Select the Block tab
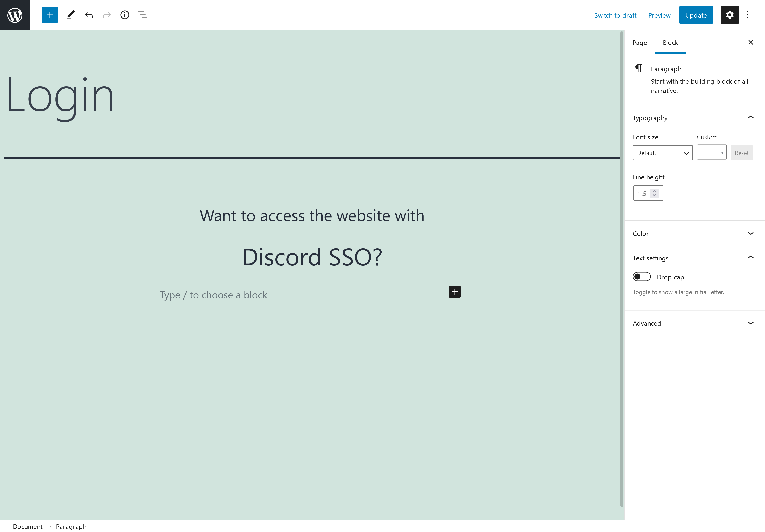Image resolution: width=765 pixels, height=532 pixels. (x=670, y=43)
